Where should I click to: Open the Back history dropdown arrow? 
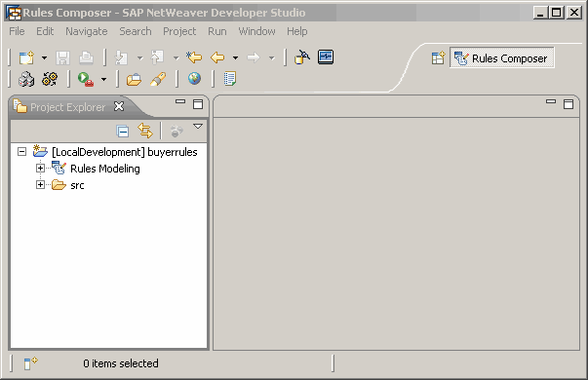[x=236, y=58]
